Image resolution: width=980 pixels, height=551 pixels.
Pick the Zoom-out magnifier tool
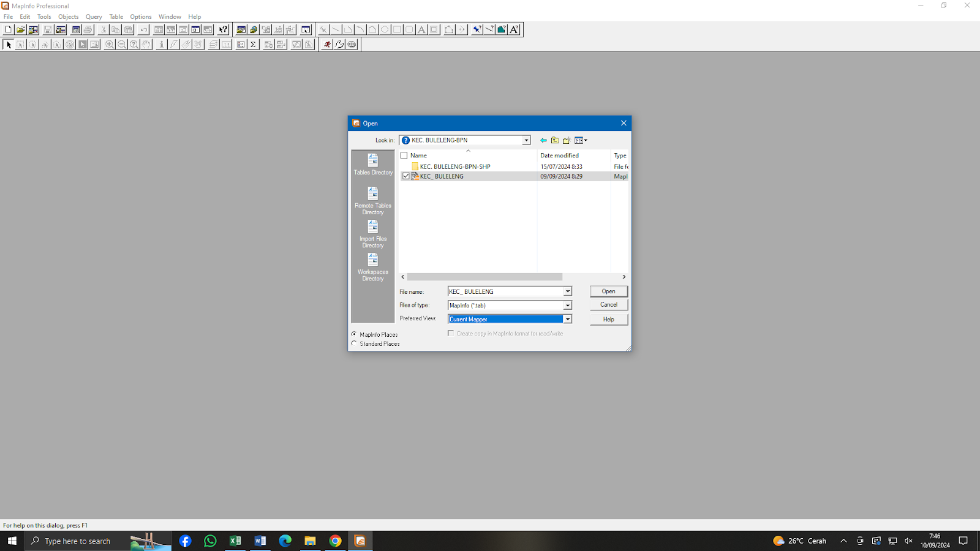[121, 45]
